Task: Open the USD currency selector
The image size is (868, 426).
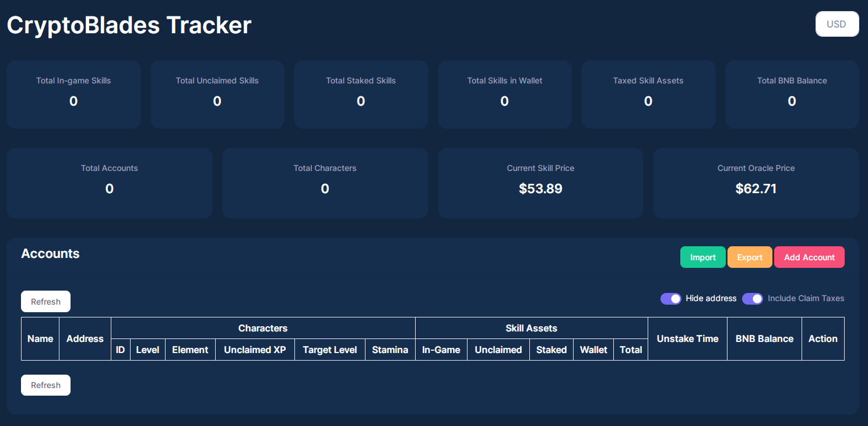Action: click(x=837, y=24)
